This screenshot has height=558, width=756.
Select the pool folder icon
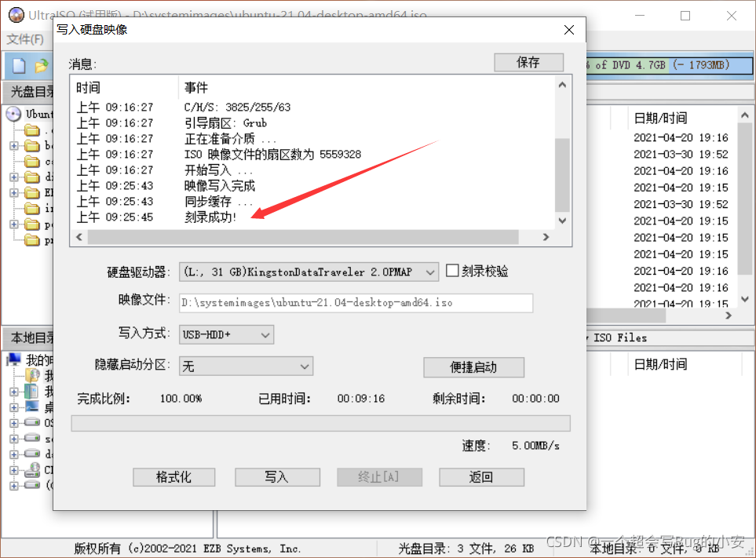32,224
